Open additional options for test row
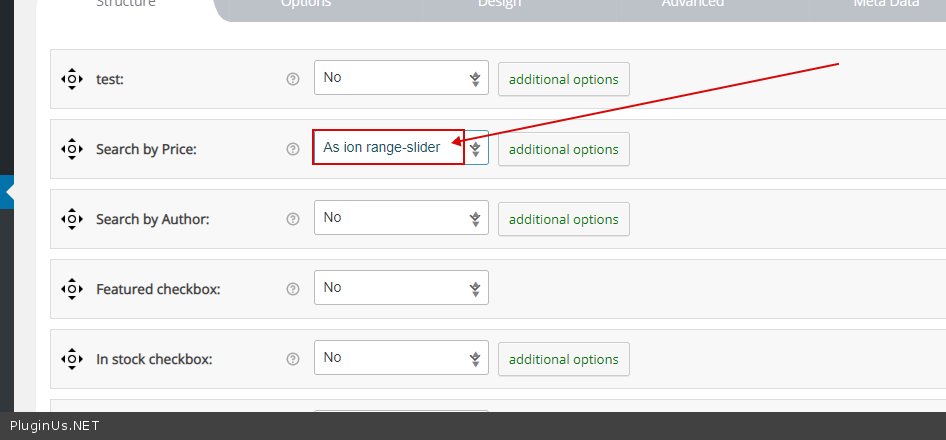The image size is (946, 440). coord(564,79)
